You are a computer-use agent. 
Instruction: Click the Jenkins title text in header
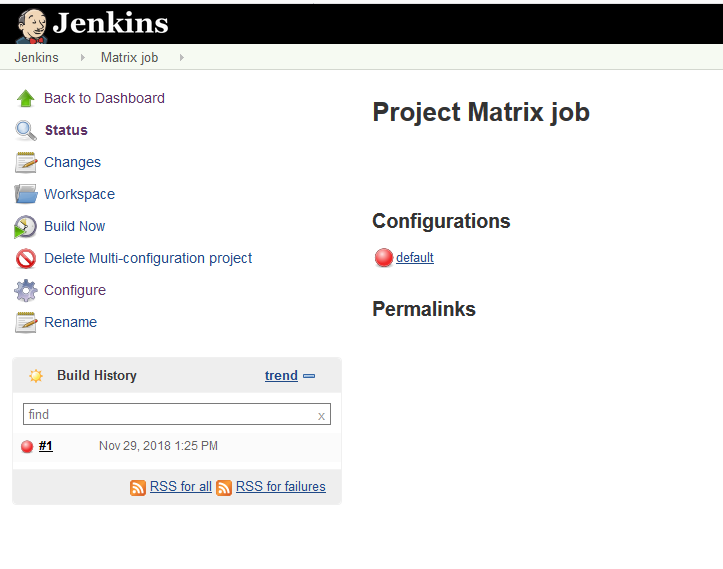click(x=111, y=23)
